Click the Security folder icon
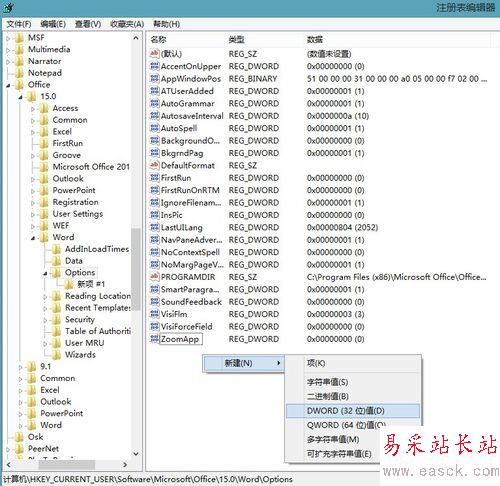 pyautogui.click(x=56, y=320)
